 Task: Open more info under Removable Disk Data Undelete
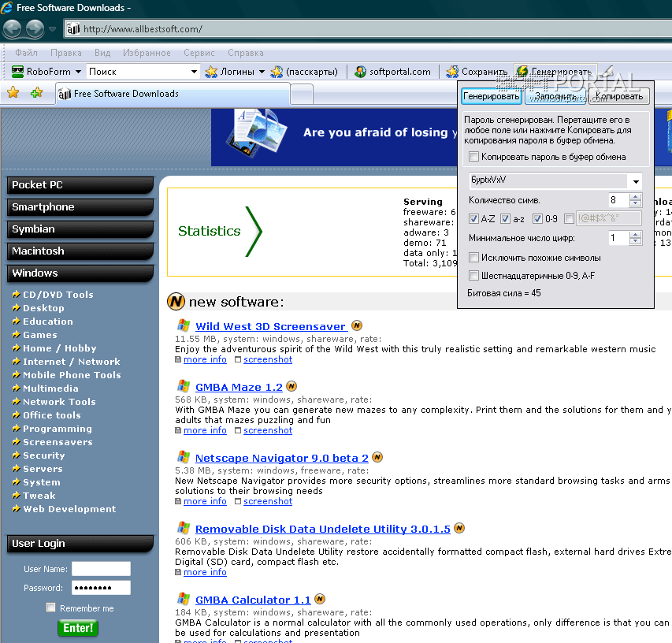tap(205, 572)
